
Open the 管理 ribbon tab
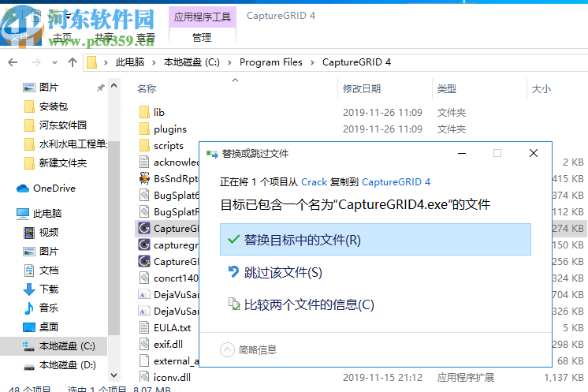tap(202, 38)
